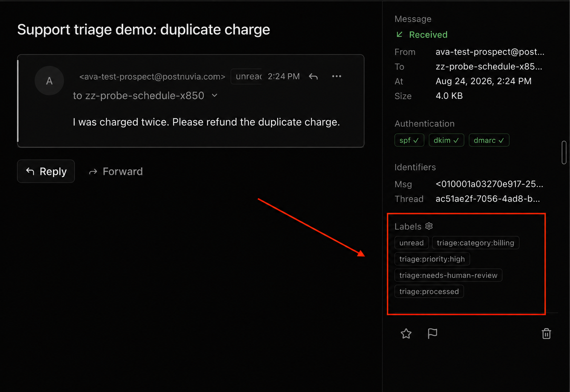Open the Labels settings gear
Screen dimensions: 570x392
(x=429, y=226)
